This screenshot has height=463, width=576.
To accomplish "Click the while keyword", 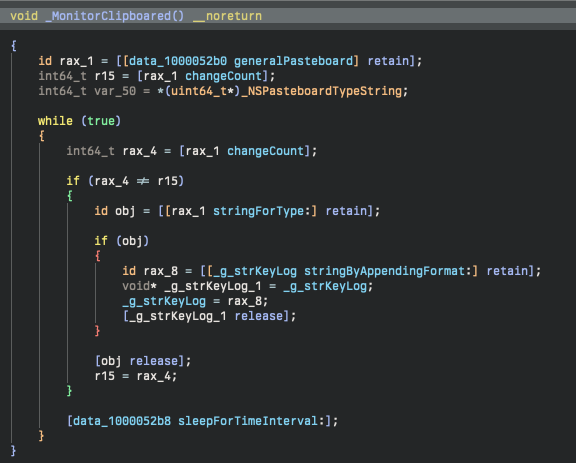I will (55, 121).
